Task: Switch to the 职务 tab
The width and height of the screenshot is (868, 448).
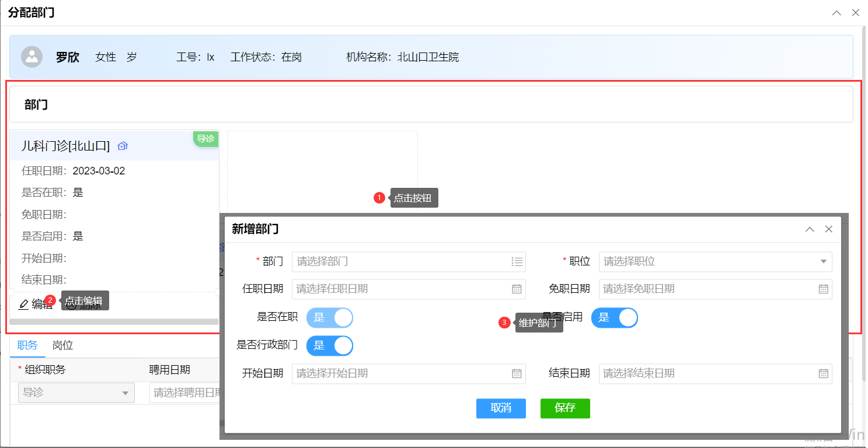Action: [27, 345]
